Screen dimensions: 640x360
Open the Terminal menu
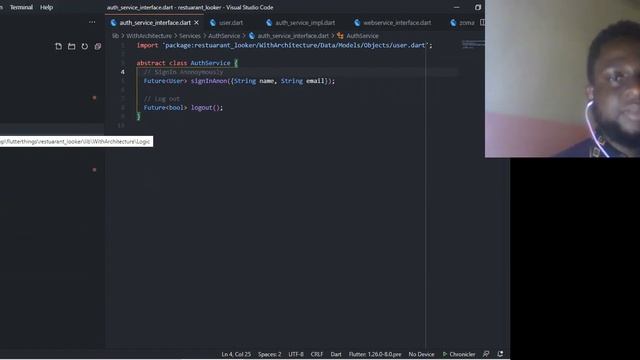pyautogui.click(x=21, y=7)
